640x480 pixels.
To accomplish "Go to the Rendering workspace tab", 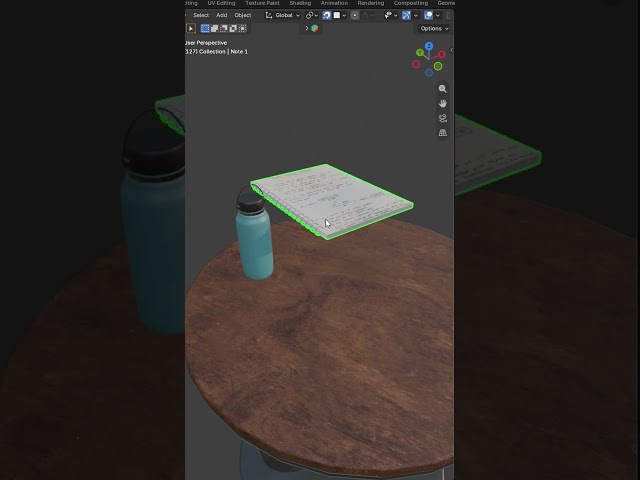I will pos(371,3).
